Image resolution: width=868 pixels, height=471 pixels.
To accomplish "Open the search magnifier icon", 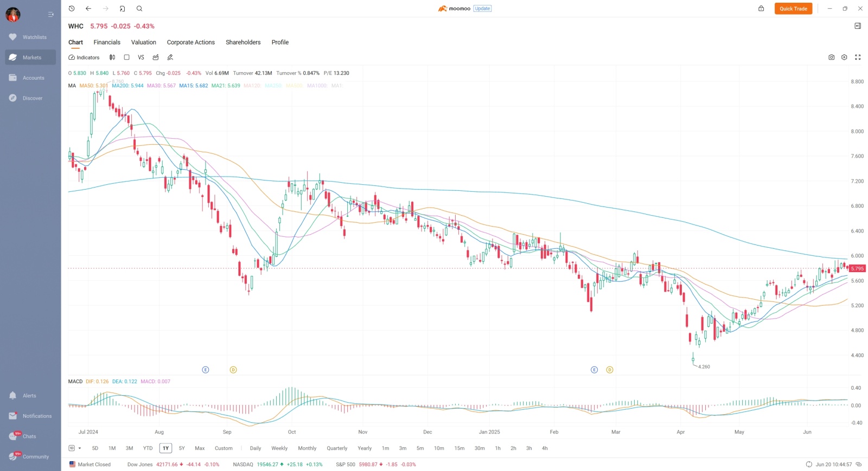I will pos(139,9).
